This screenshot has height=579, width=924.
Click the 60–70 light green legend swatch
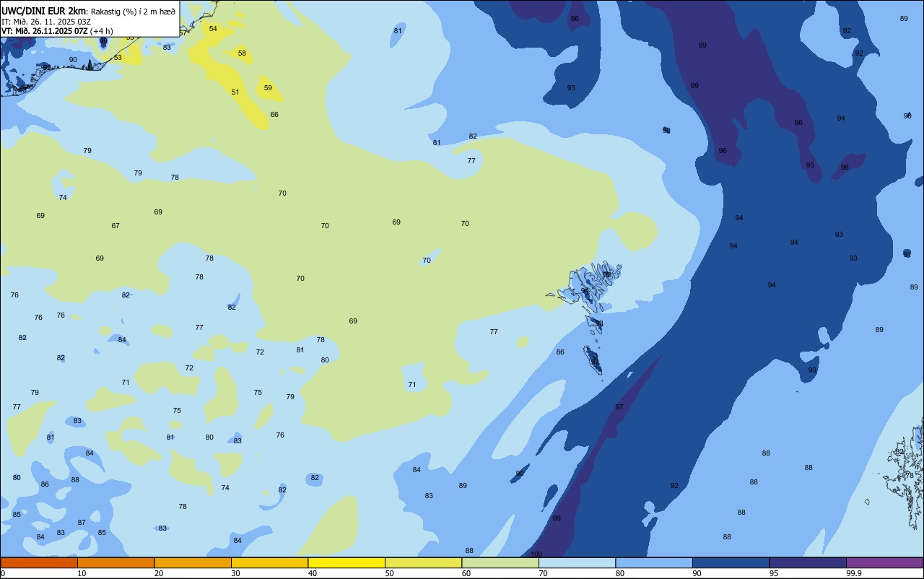point(500,562)
